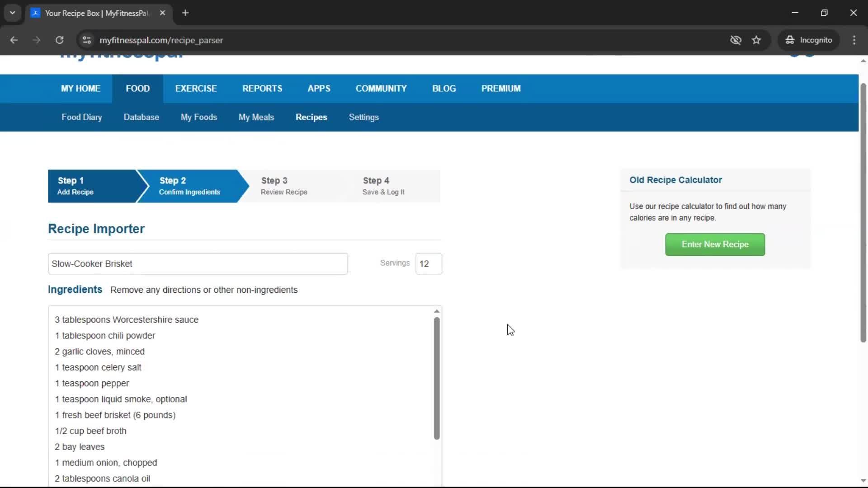
Task: Reload the page
Action: coord(59,40)
